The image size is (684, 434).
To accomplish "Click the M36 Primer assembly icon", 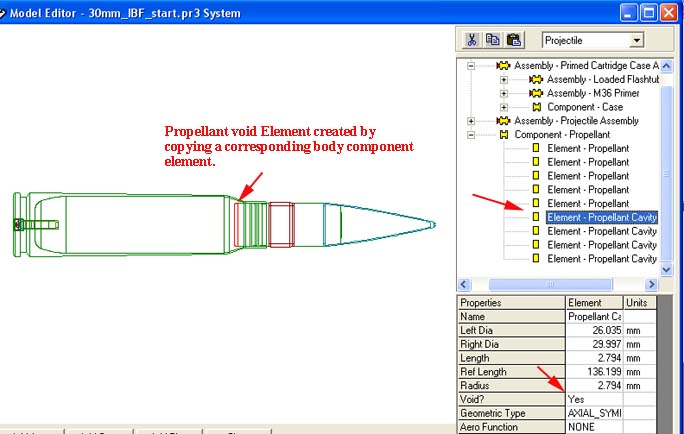I will 535,93.
